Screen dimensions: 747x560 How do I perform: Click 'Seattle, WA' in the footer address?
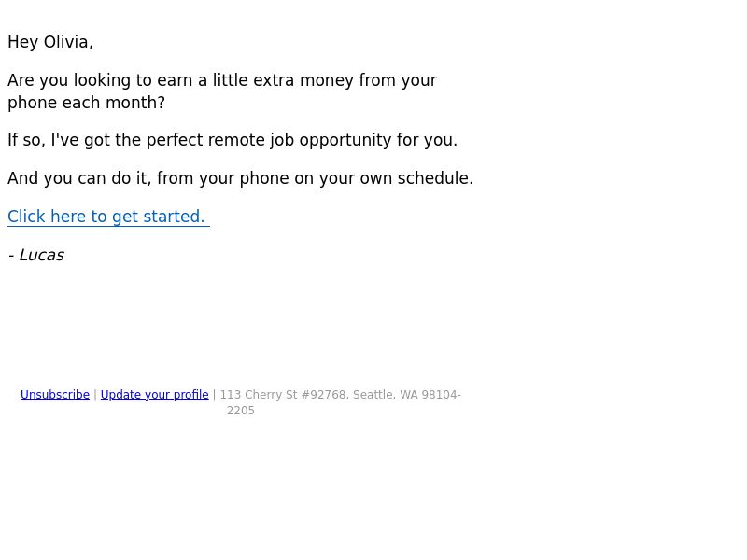386,394
